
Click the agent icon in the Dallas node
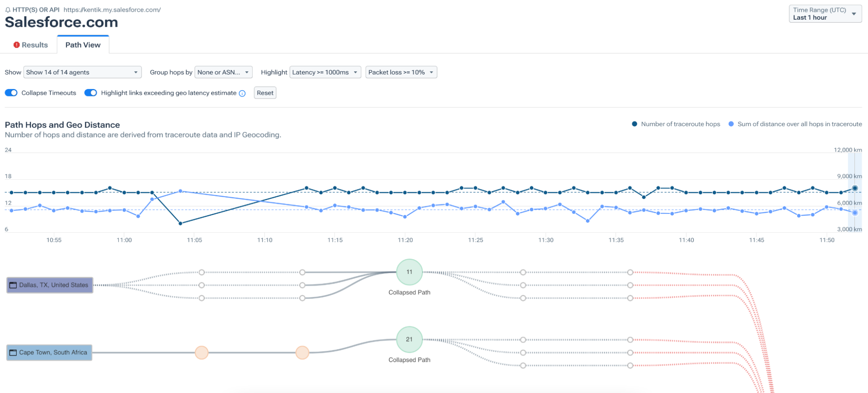point(13,285)
